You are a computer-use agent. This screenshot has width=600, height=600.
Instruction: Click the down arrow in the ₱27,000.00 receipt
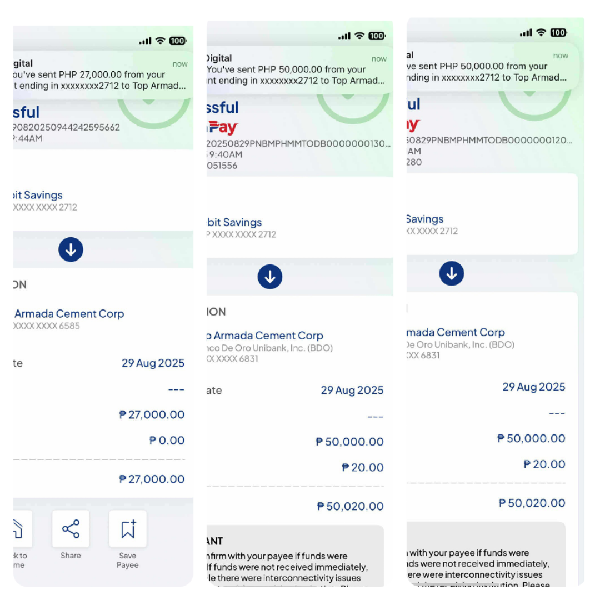pyautogui.click(x=71, y=249)
